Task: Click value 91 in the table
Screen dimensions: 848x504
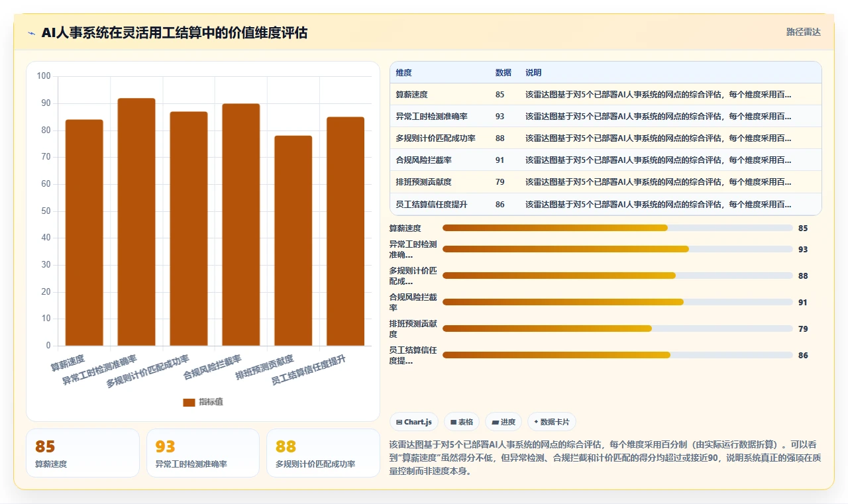Action: pyautogui.click(x=500, y=160)
